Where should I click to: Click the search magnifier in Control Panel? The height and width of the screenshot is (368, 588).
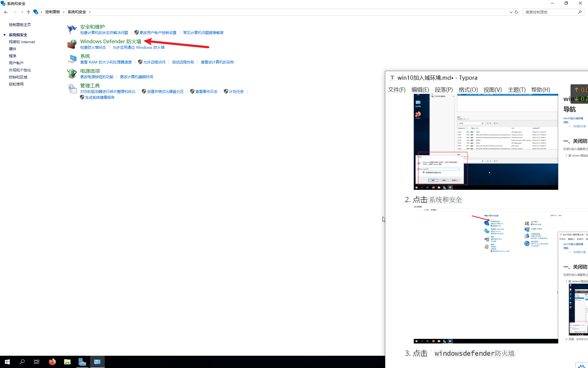(x=580, y=12)
